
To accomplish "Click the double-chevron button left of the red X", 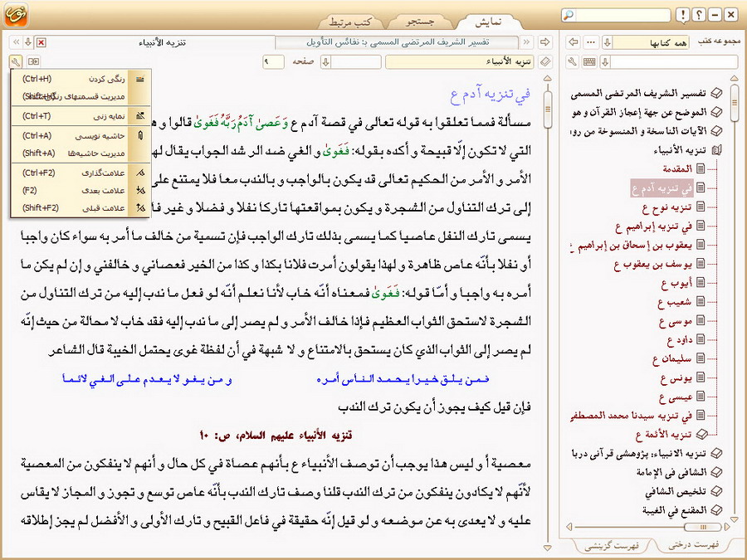I will point(17,42).
